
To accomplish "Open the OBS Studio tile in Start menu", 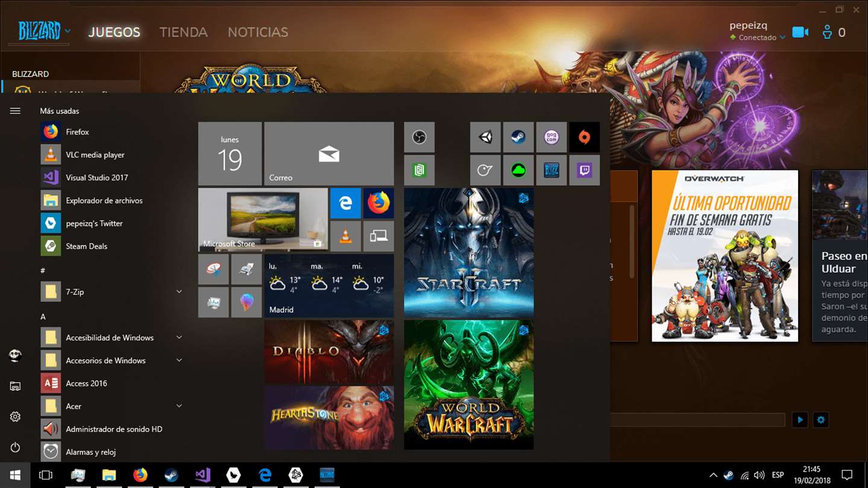I will coord(419,137).
